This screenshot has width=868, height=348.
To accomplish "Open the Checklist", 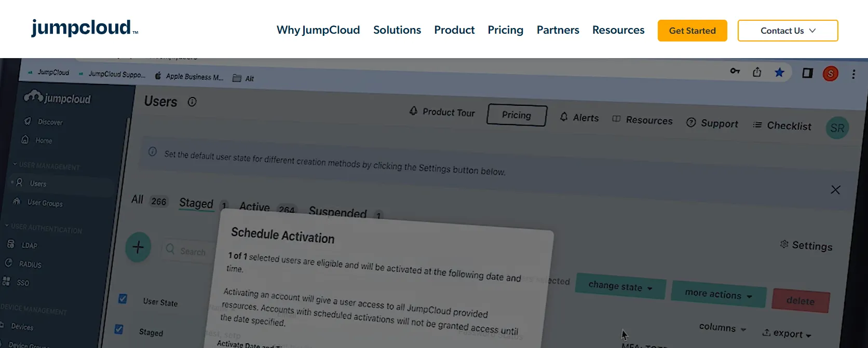I will pyautogui.click(x=782, y=126).
